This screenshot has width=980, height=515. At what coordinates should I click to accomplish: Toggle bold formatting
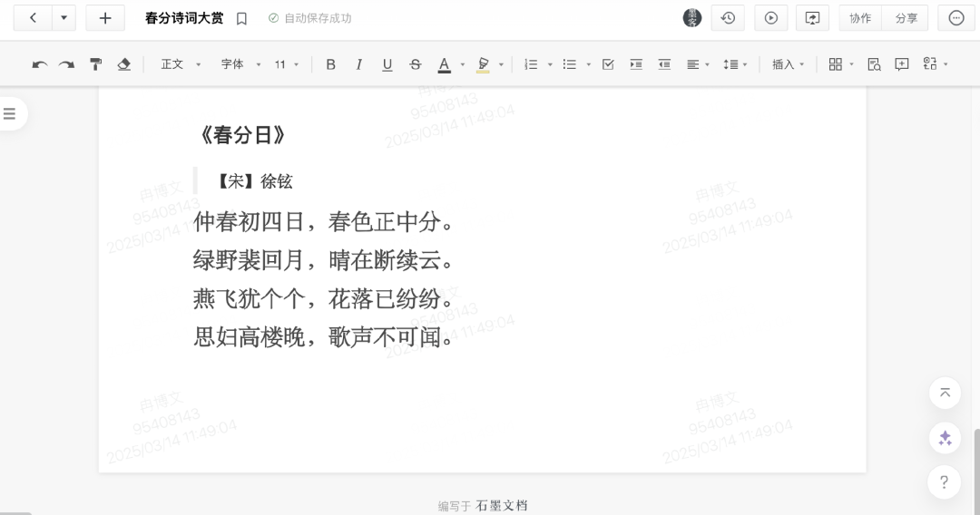click(x=330, y=64)
